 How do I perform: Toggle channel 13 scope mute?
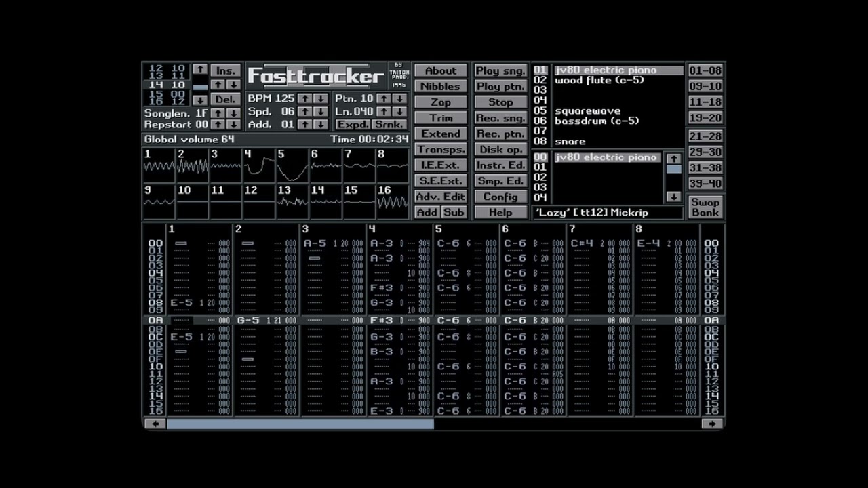click(292, 202)
